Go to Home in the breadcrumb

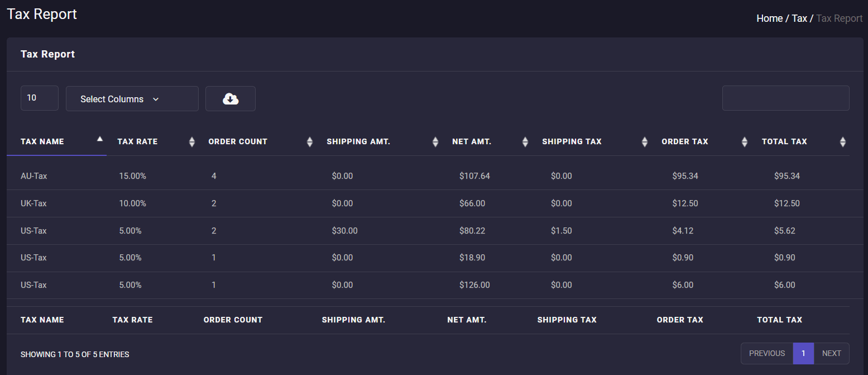pyautogui.click(x=769, y=18)
